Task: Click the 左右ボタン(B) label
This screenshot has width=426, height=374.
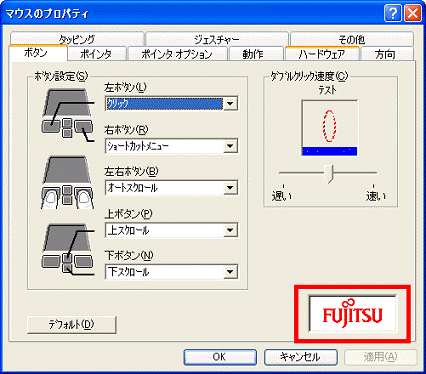Action: [131, 172]
